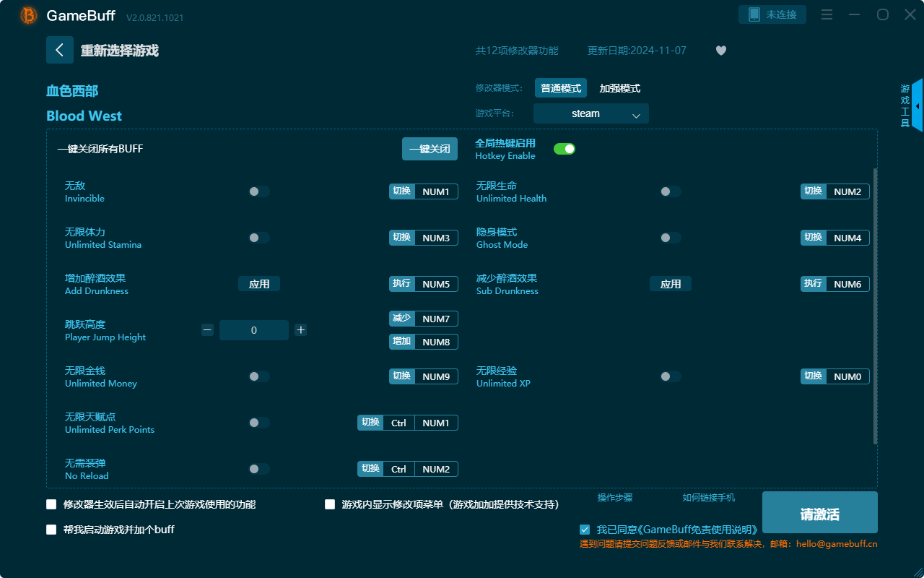Click the 未连接 connection status icon
The image size is (924, 578).
[x=772, y=14]
